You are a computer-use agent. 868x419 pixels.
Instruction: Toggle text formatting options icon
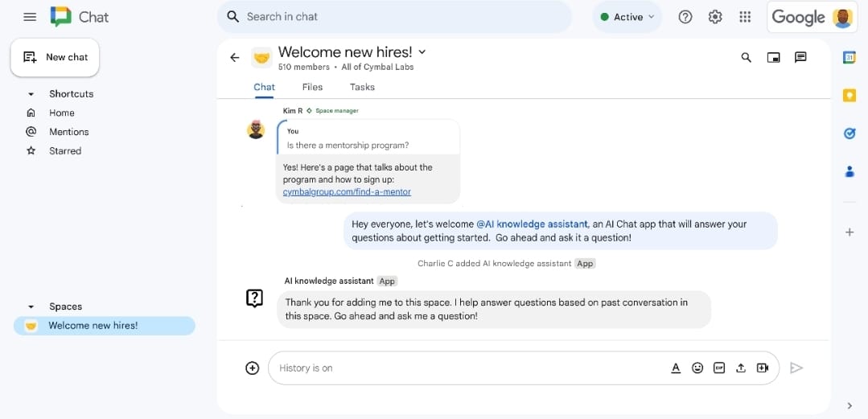676,368
